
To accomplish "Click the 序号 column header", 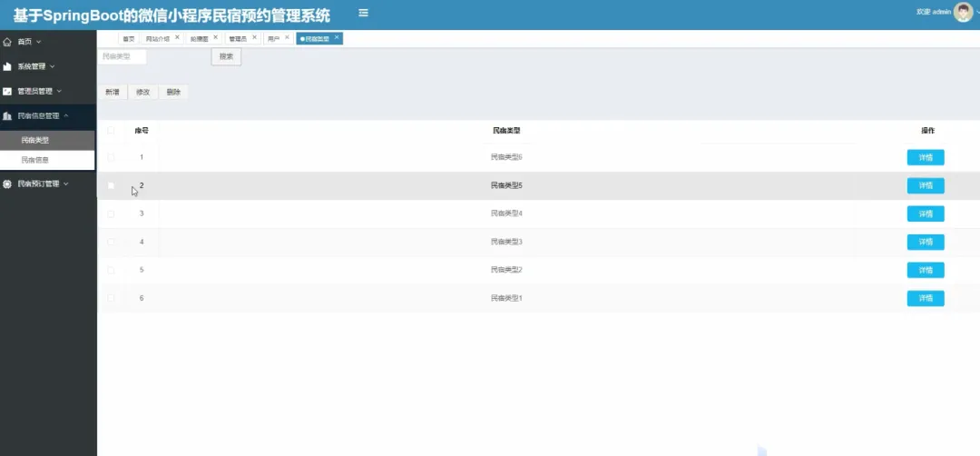I will (x=142, y=131).
